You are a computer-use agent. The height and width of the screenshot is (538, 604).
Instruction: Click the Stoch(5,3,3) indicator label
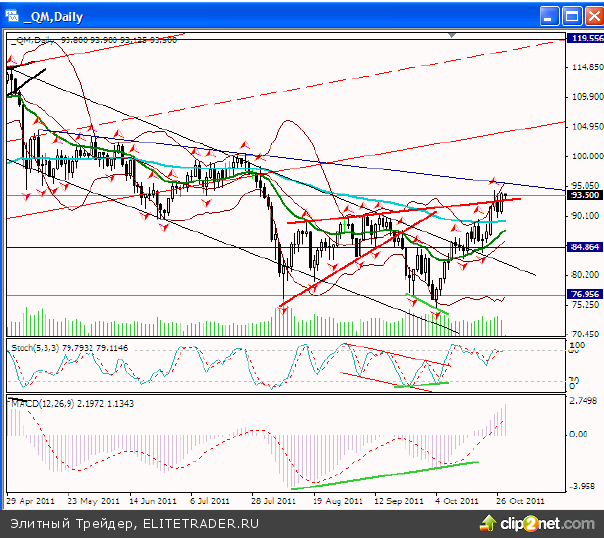pos(36,347)
